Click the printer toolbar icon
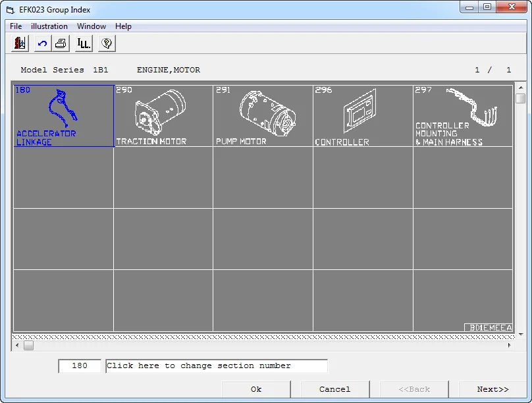532x403 pixels. 61,43
